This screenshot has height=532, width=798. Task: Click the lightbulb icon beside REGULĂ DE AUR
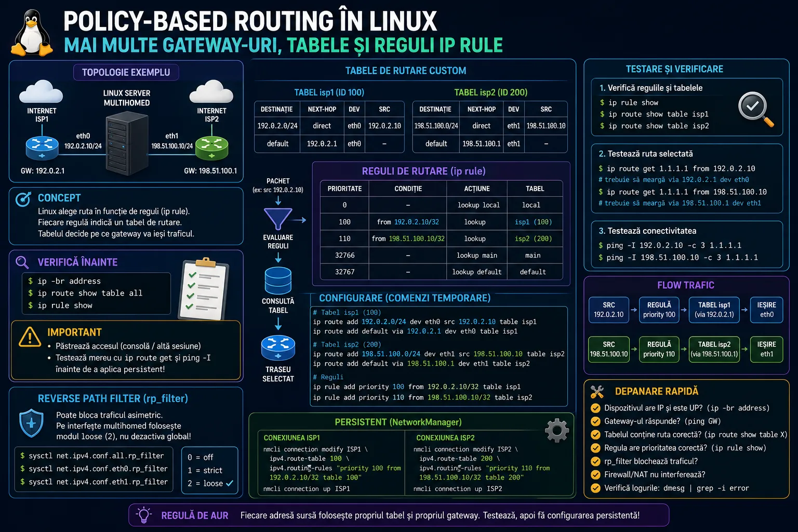pos(144,515)
